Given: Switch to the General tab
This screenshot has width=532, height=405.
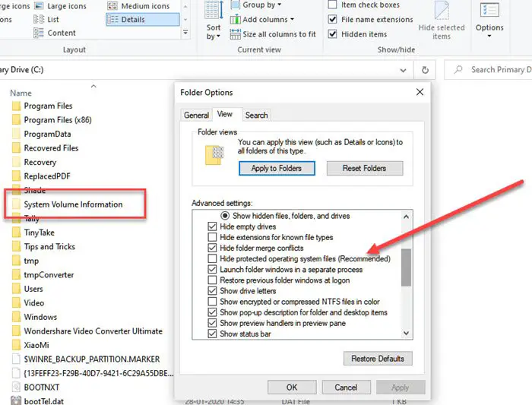Looking at the screenshot, I should click(x=196, y=115).
